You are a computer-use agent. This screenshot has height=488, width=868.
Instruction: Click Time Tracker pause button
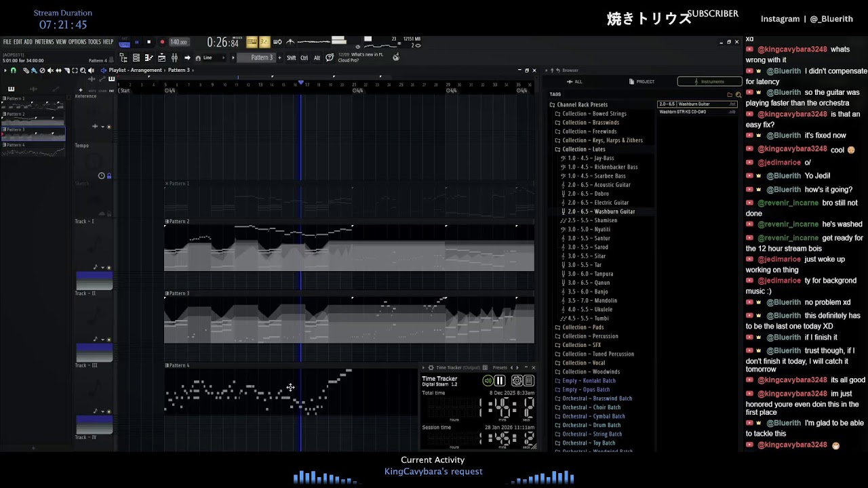tap(500, 381)
